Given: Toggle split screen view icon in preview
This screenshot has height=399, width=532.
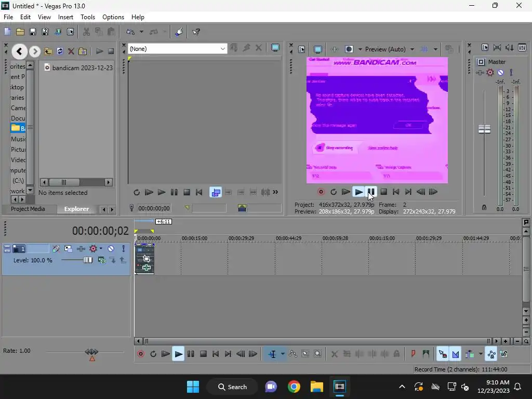Looking at the screenshot, I should click(349, 49).
